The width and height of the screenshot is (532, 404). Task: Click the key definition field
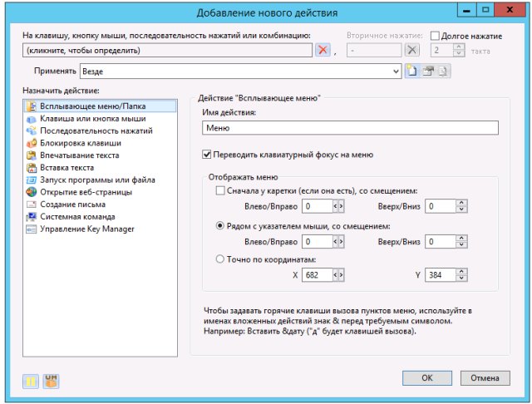tap(168, 50)
